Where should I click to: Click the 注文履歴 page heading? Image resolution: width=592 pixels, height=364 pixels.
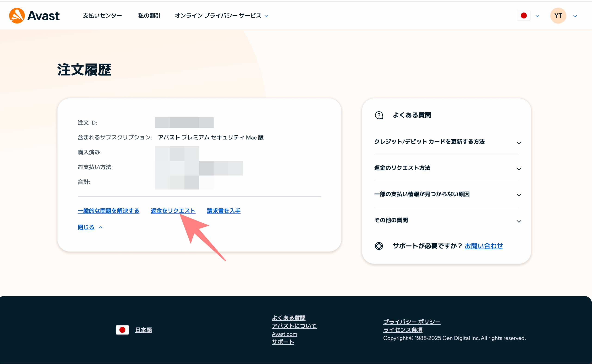84,70
